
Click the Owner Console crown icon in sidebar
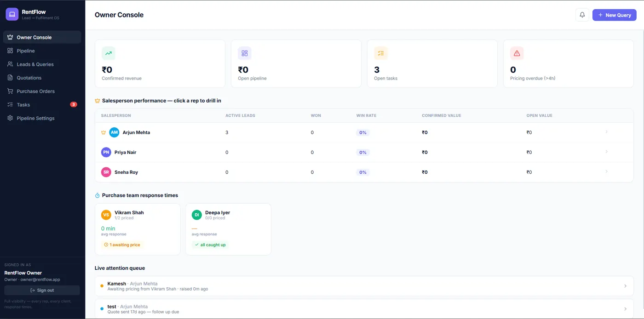10,37
